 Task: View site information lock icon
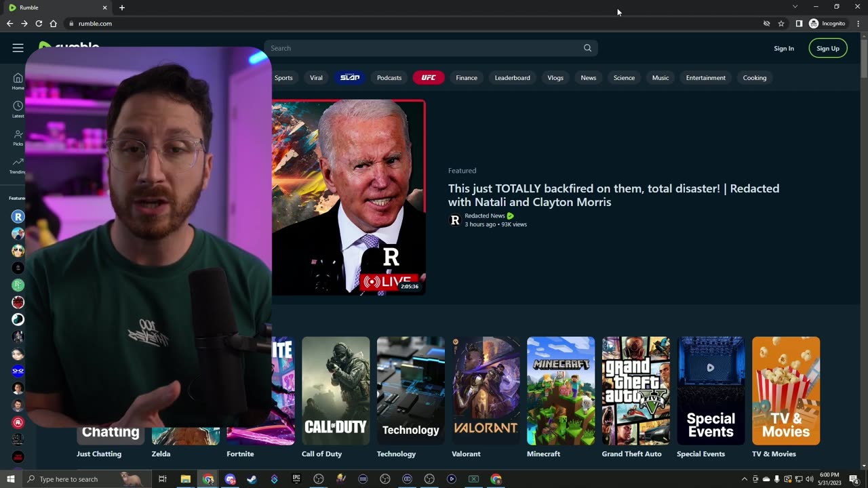[71, 24]
